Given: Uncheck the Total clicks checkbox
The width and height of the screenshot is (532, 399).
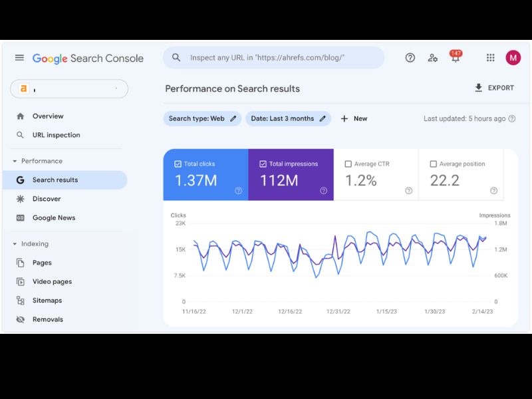Looking at the screenshot, I should coord(178,164).
